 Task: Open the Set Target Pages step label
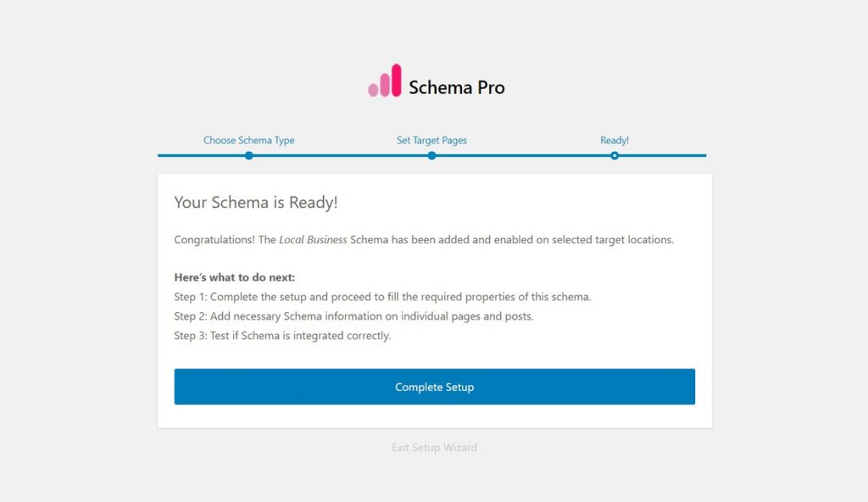(x=431, y=140)
